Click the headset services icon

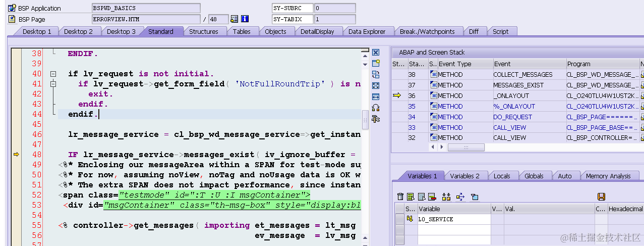pos(376,108)
